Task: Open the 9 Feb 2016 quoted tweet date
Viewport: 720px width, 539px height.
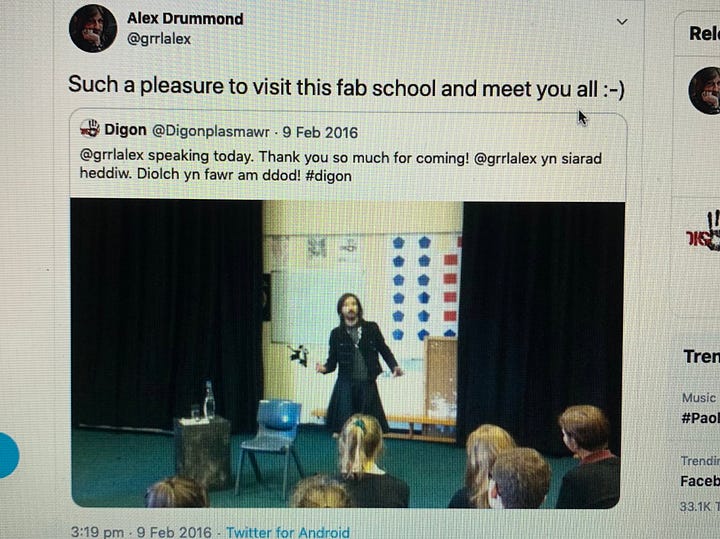Action: (320, 133)
